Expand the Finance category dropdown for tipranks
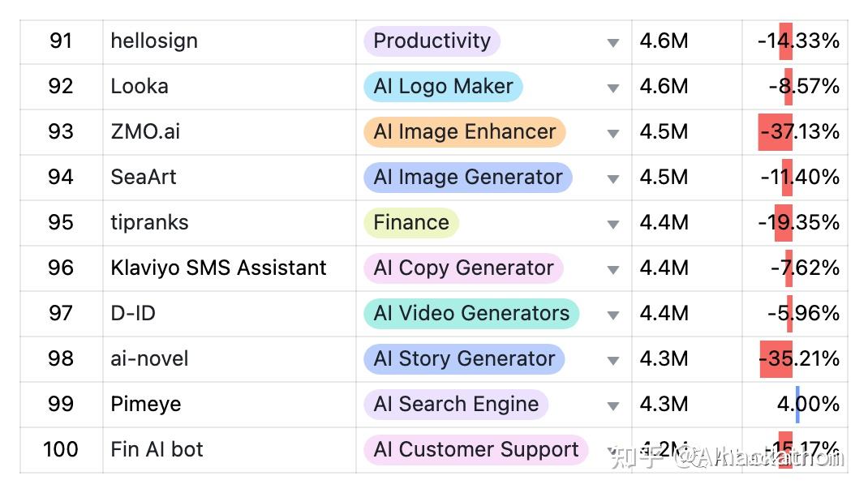 613,224
